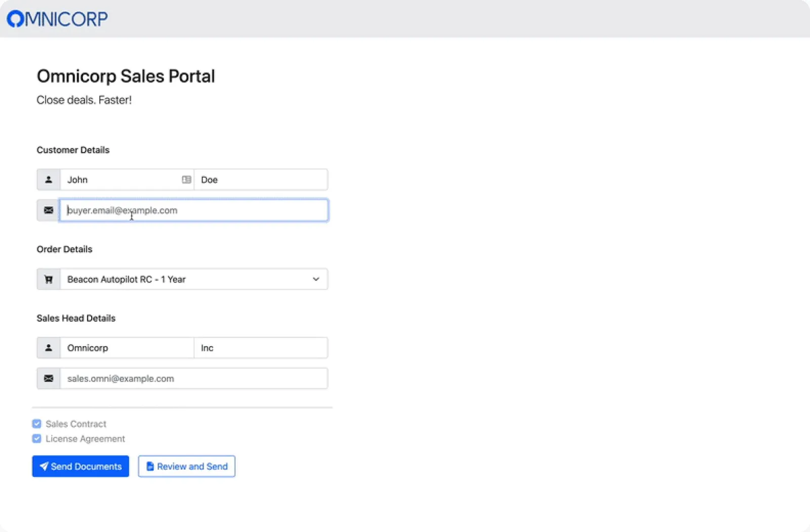Uncheck the License Agreement checkbox
Image resolution: width=810 pixels, height=532 pixels.
click(x=36, y=438)
